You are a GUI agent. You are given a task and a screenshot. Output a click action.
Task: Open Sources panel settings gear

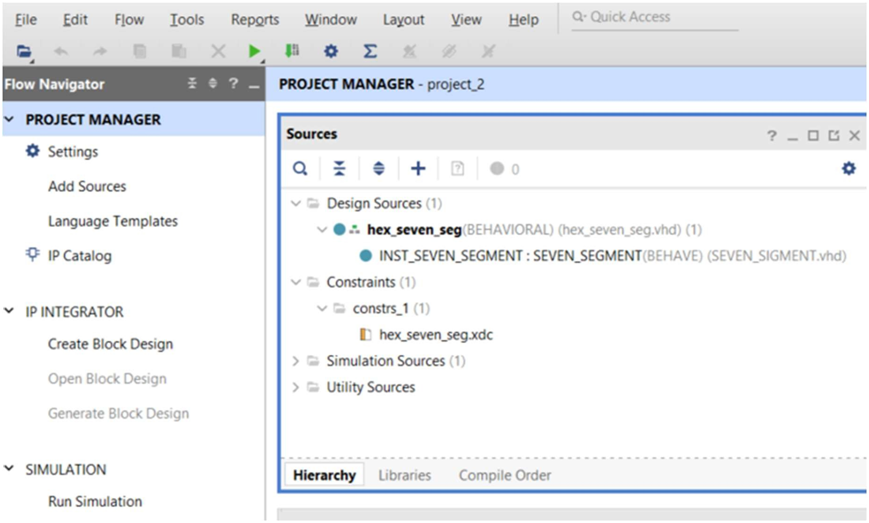click(848, 169)
